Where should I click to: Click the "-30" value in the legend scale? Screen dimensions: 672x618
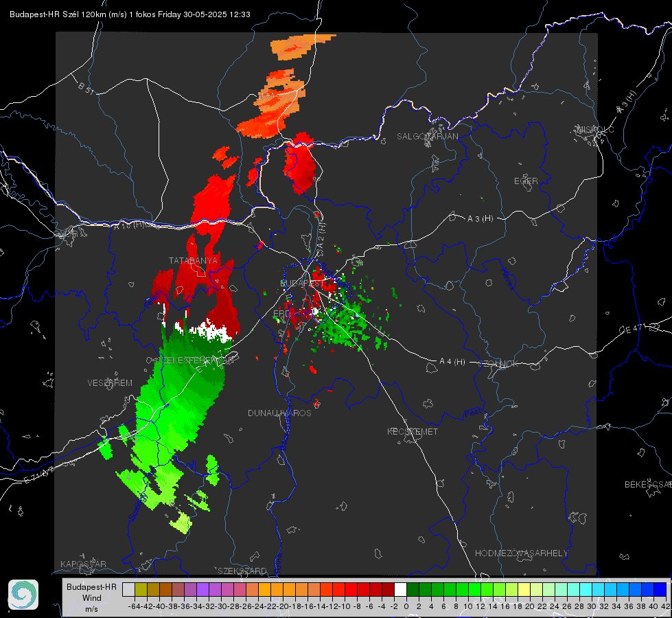[221, 606]
